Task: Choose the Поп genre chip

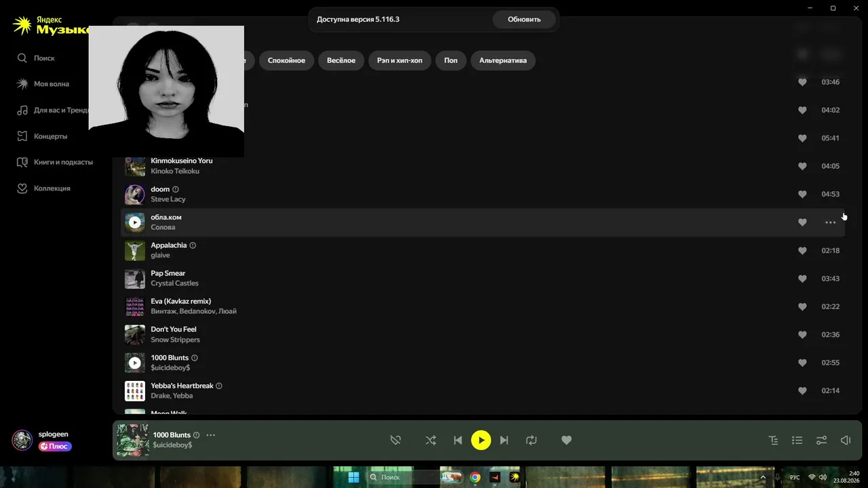Action: point(451,60)
